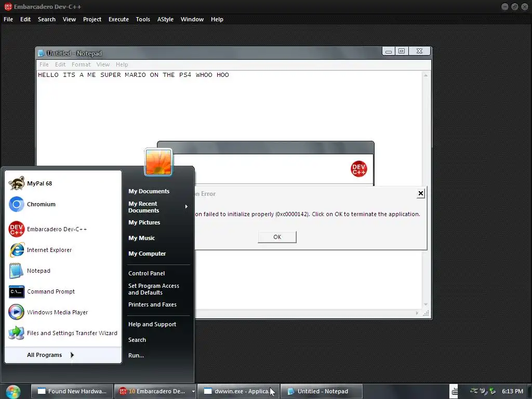Viewport: 532px width, 399px height.
Task: Minimize the Notepad window
Action: point(389,51)
